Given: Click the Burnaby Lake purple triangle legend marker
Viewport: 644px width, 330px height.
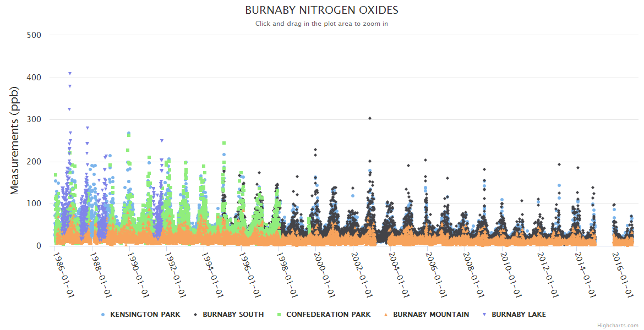Looking at the screenshot, I should (x=484, y=315).
